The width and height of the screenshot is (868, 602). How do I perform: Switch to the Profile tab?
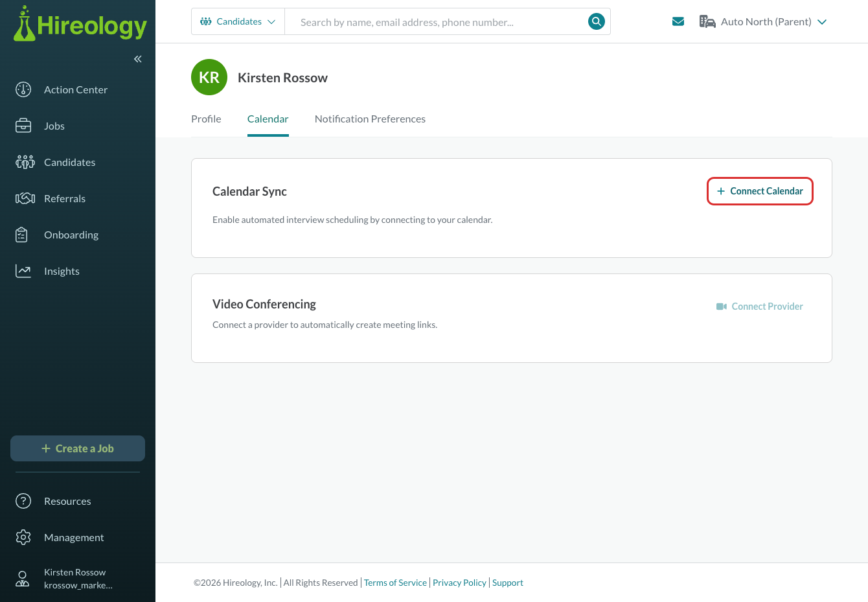click(x=206, y=119)
